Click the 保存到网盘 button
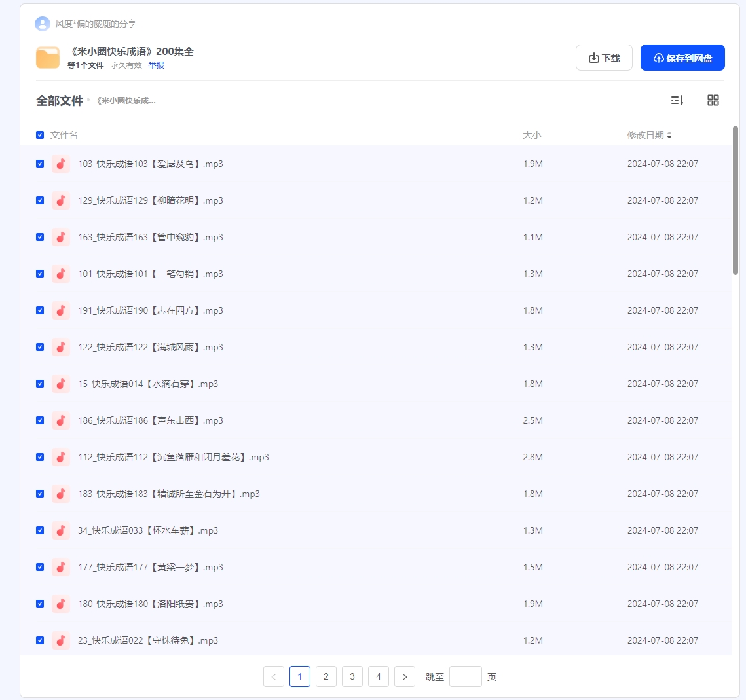Viewport: 746px width, 700px height. pyautogui.click(x=682, y=58)
